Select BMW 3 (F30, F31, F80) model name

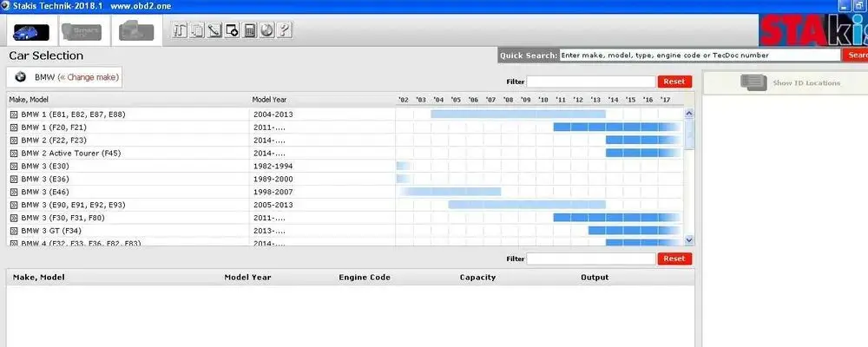click(62, 218)
